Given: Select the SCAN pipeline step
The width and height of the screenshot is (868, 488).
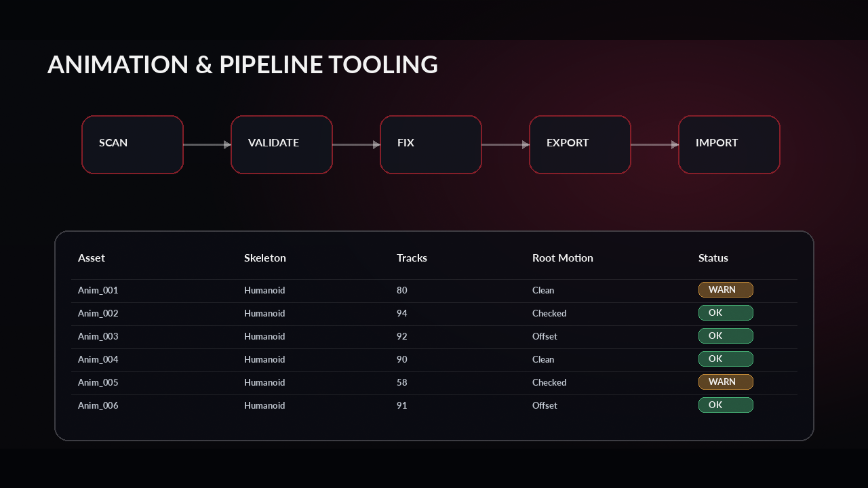Looking at the screenshot, I should coord(132,144).
